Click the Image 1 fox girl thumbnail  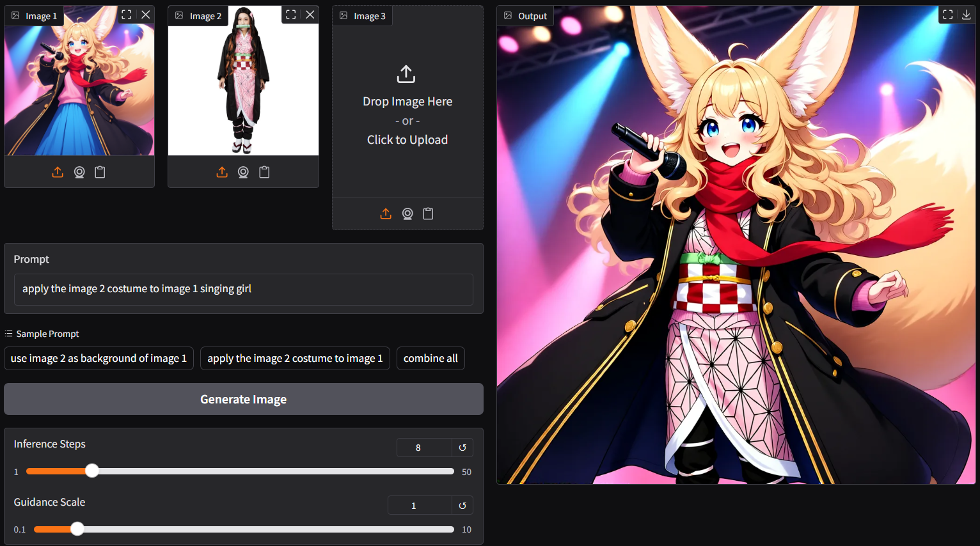(x=79, y=81)
